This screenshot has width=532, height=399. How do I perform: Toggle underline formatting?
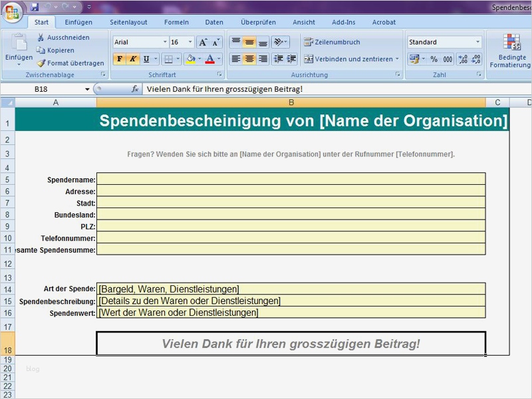[146, 59]
